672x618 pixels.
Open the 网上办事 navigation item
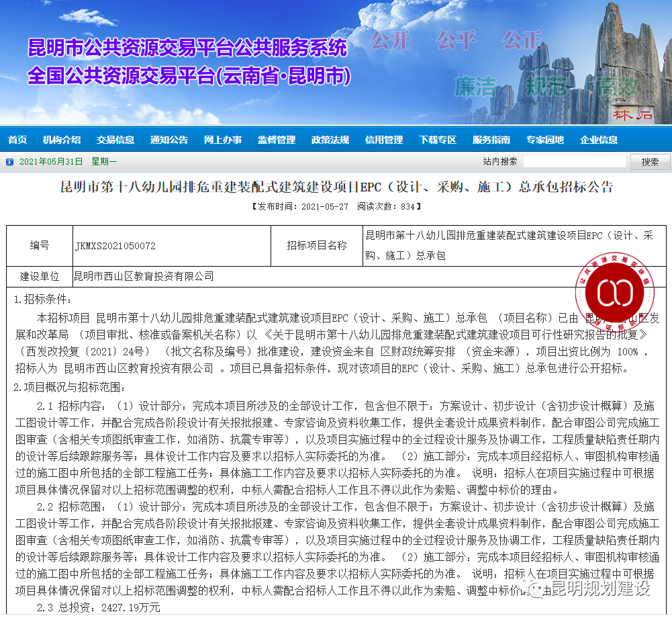[222, 140]
